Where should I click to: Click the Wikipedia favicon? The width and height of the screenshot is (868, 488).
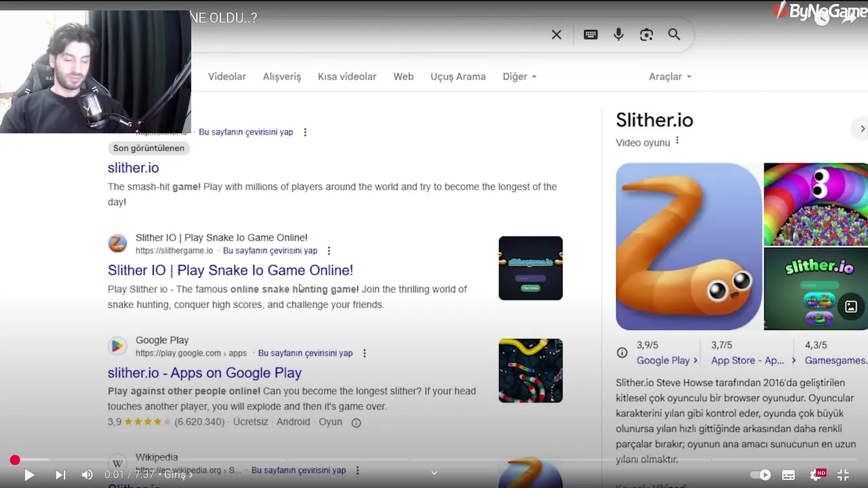(117, 464)
